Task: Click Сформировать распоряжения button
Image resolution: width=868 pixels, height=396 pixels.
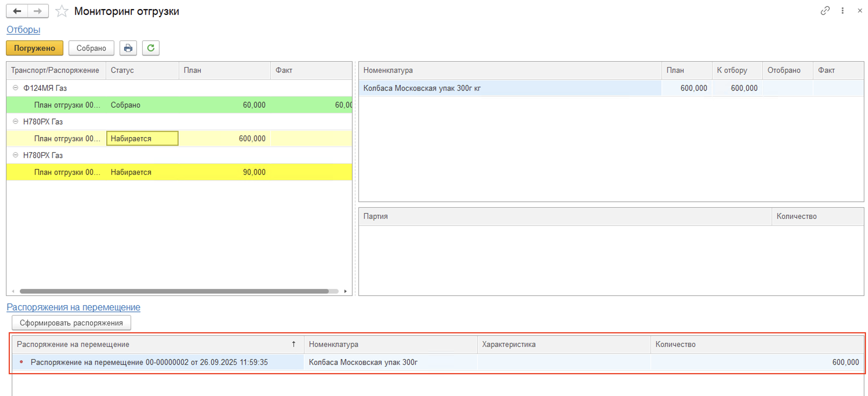Action: click(71, 323)
